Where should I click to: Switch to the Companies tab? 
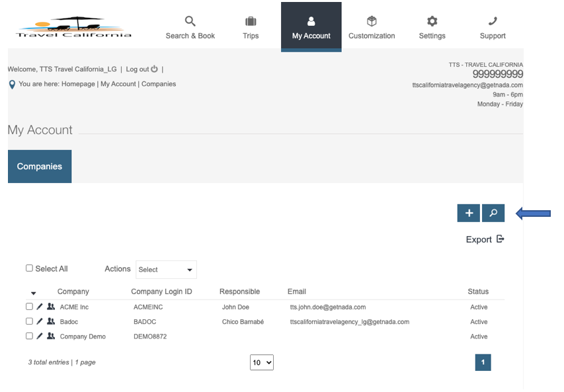40,167
